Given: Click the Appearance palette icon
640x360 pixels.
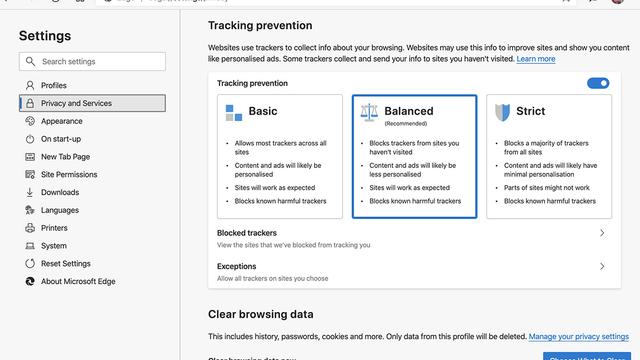Looking at the screenshot, I should tap(30, 121).
